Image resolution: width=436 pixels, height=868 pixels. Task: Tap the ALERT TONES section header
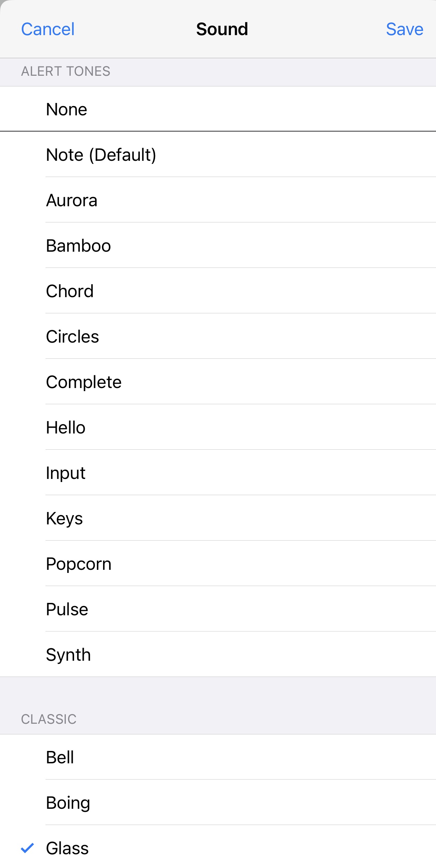click(65, 72)
